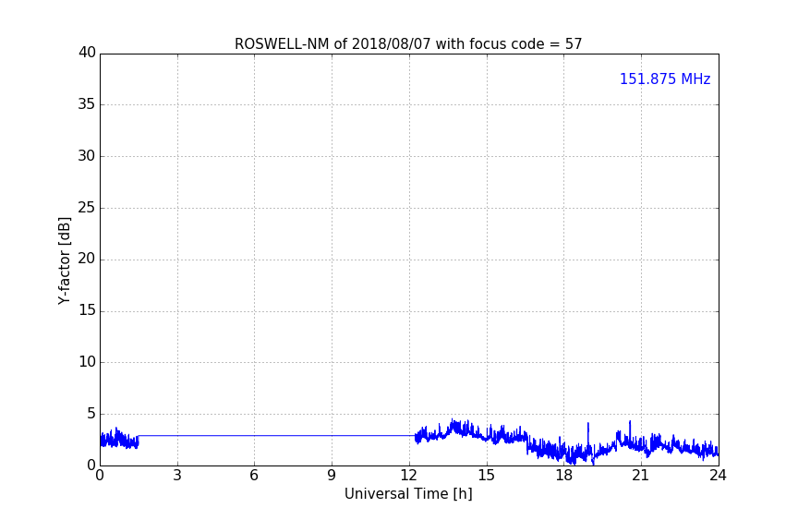Viewport: 798px width, 532px height.
Task: Click the y-axis tick label "35"
Action: tap(87, 104)
